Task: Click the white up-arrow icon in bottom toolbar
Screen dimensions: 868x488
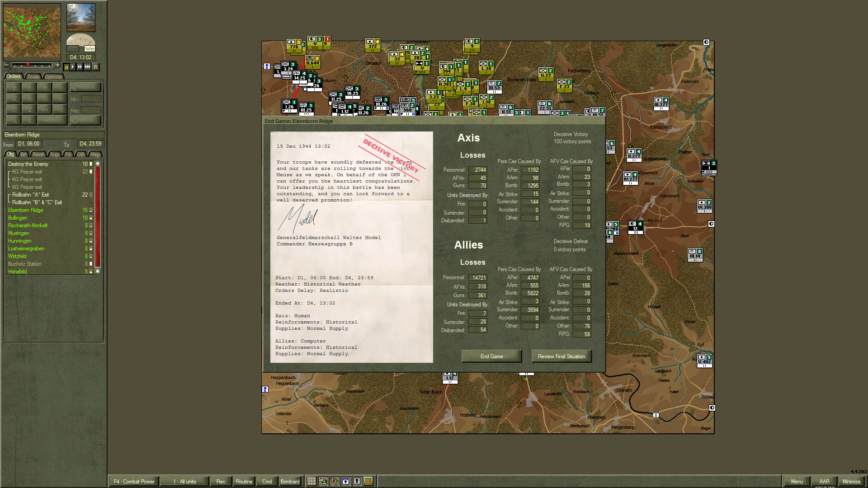Action: (357, 481)
